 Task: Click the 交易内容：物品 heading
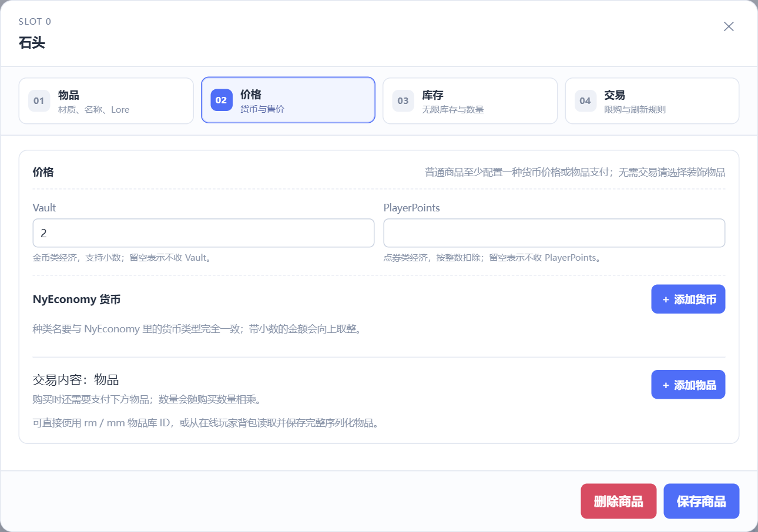point(76,380)
